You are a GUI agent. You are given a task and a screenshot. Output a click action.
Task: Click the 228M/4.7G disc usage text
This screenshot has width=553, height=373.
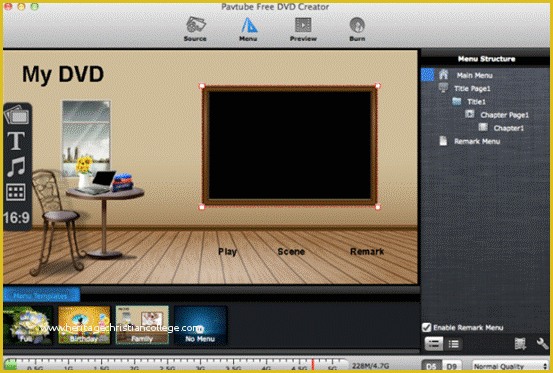(370, 366)
